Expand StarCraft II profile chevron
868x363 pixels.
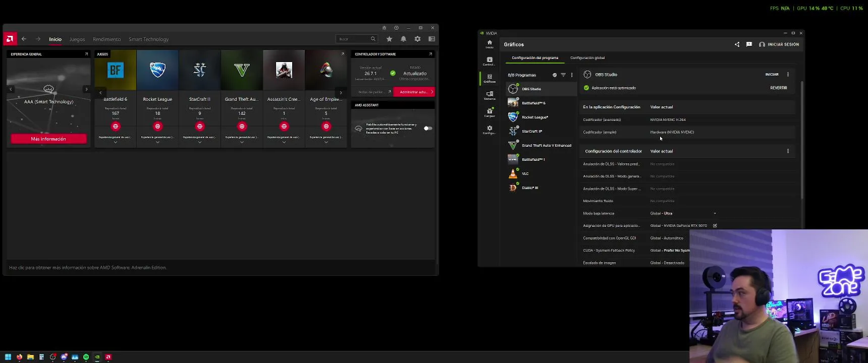coord(200,142)
